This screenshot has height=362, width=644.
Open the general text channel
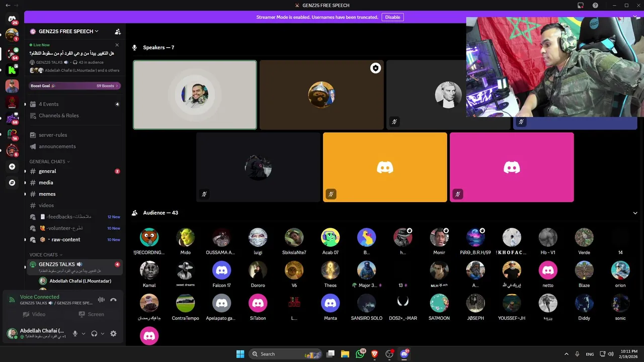[75, 171]
